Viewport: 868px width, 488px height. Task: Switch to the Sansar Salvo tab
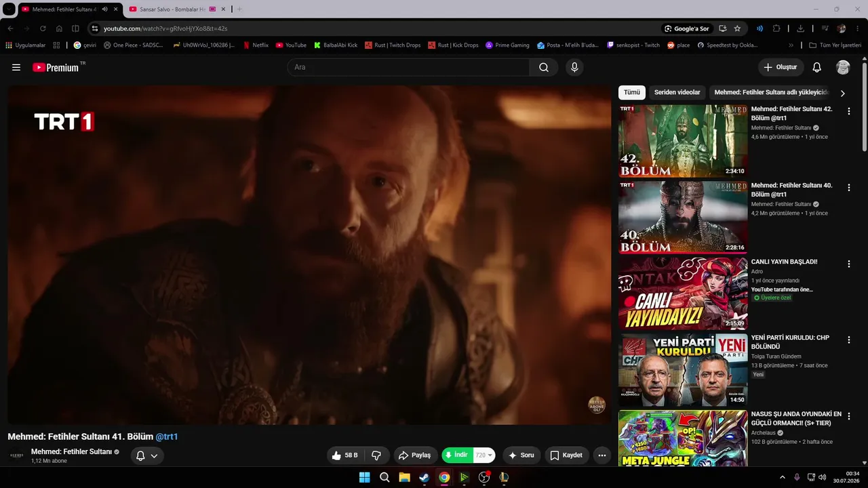pos(177,9)
